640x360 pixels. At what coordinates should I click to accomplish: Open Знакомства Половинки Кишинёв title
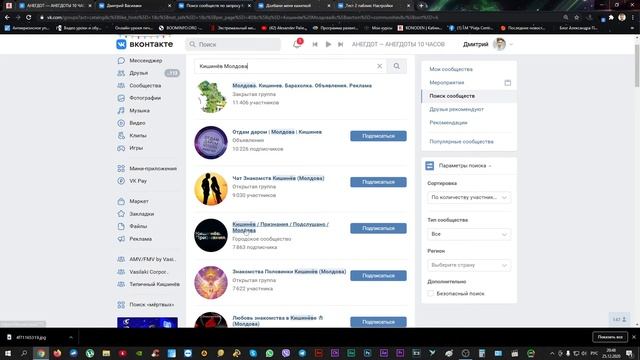[289, 272]
